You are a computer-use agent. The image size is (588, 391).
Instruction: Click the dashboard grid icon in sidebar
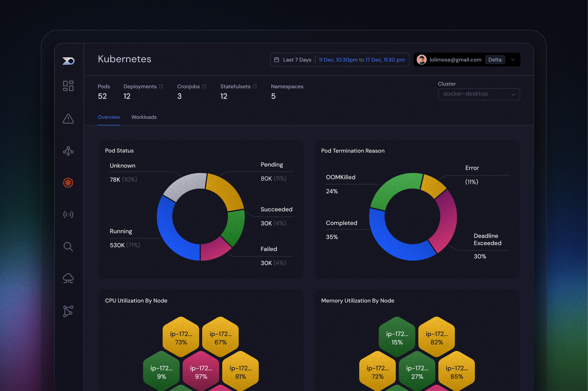[68, 86]
